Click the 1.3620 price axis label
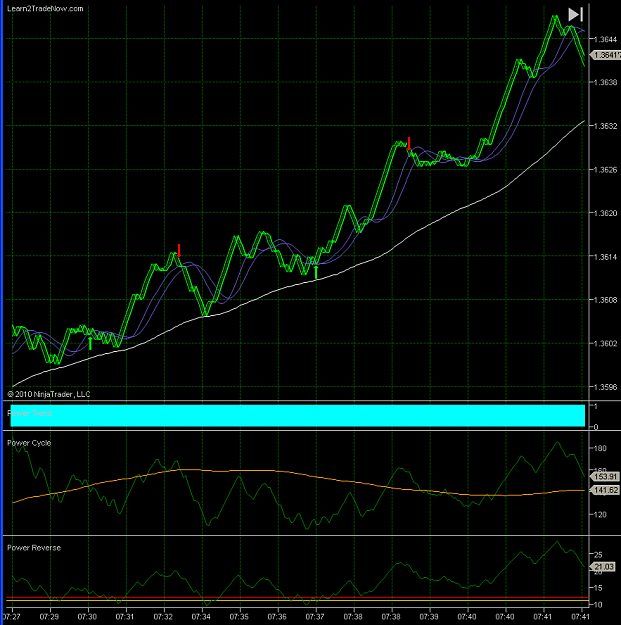The image size is (621, 625). [605, 213]
